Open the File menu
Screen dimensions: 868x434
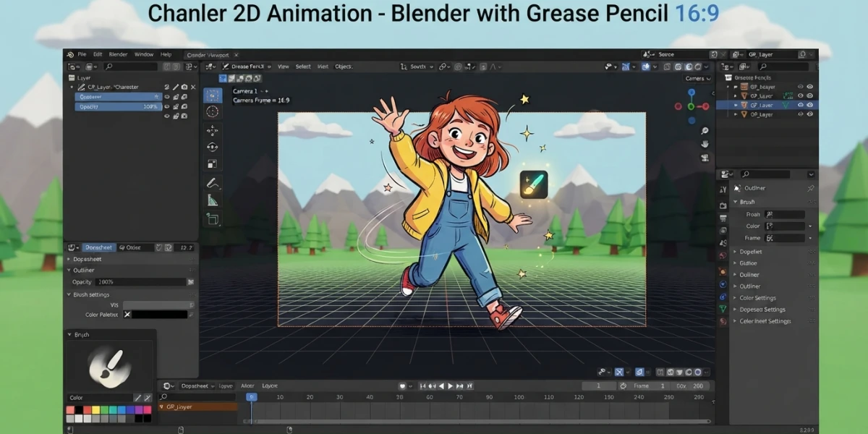[x=82, y=54]
